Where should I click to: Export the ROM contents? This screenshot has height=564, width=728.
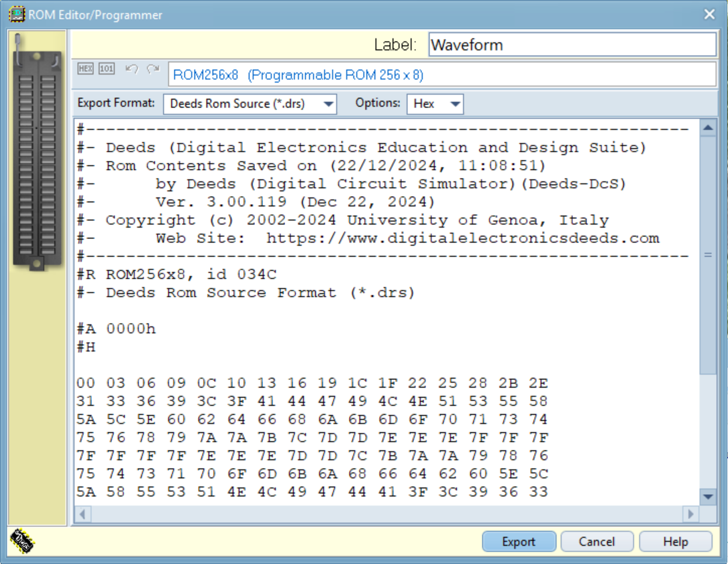(519, 542)
